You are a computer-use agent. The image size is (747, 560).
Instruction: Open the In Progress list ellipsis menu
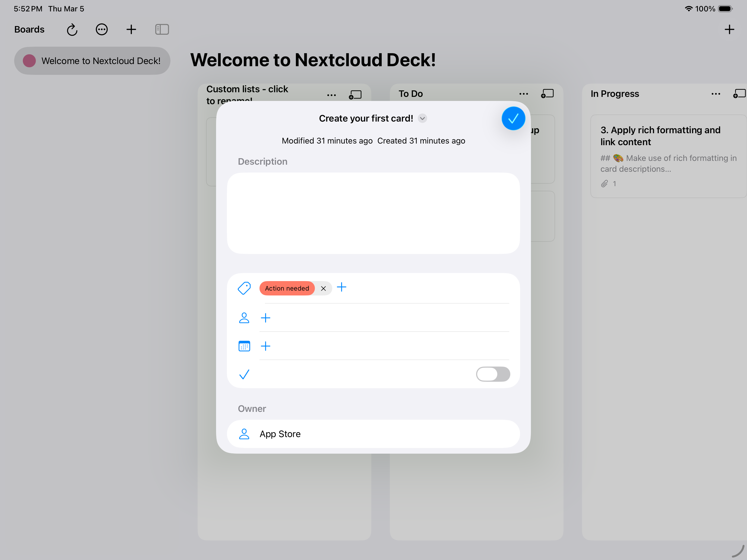716,94
